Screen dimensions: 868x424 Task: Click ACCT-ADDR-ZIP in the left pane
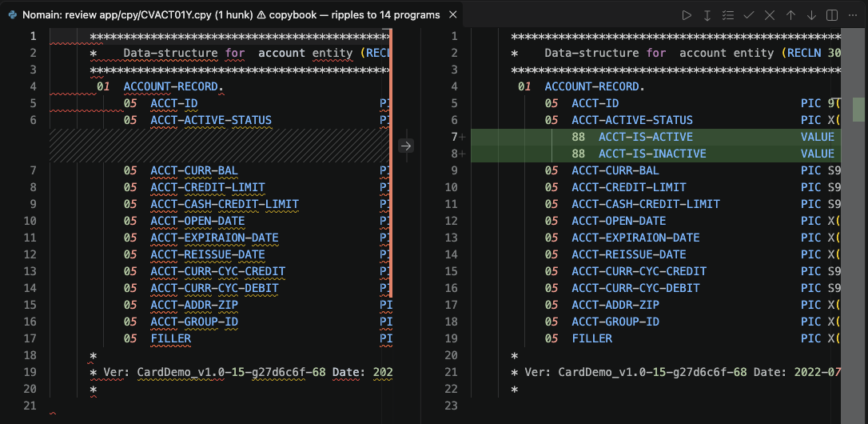[x=194, y=305]
